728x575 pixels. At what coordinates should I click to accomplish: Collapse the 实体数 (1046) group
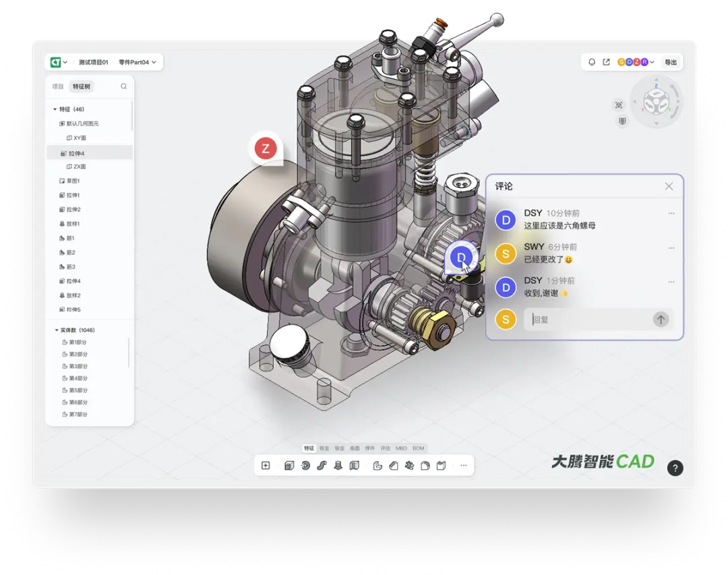[x=57, y=330]
